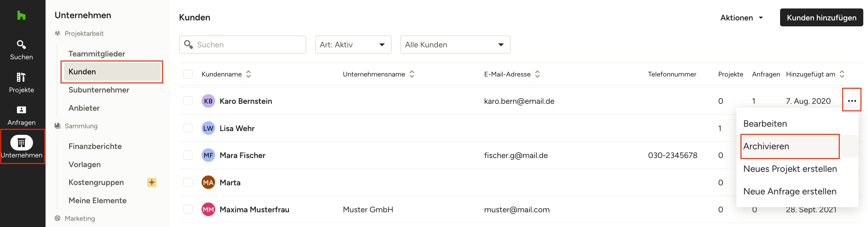Go to Projekte in the sidebar

coord(21,82)
